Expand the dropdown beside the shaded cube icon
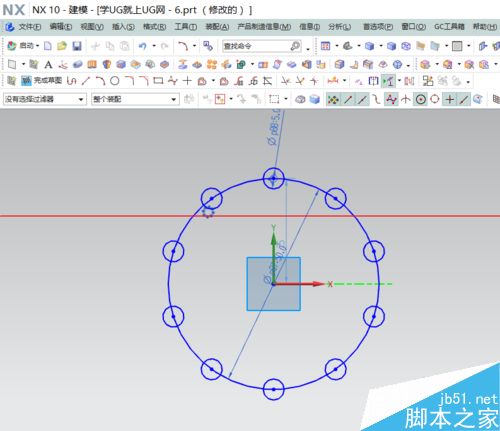Image resolution: width=500 pixels, height=431 pixels. point(381,46)
